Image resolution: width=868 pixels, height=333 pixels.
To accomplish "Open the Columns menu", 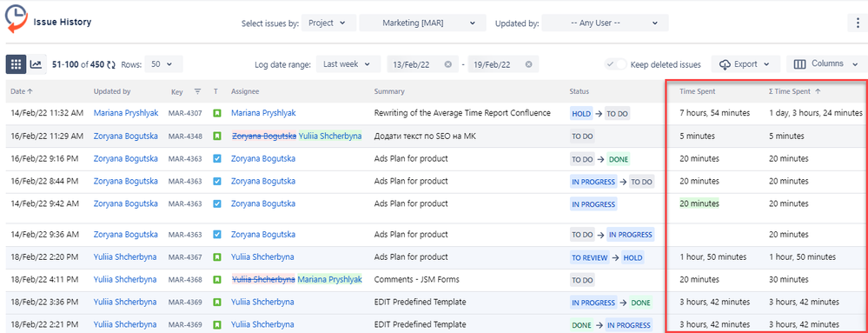I will (827, 64).
